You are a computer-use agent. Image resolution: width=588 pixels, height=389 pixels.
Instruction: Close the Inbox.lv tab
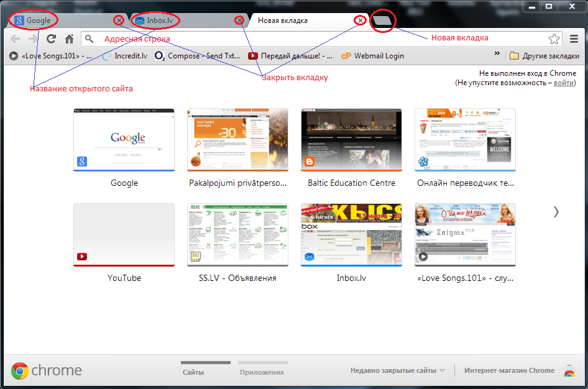(239, 21)
